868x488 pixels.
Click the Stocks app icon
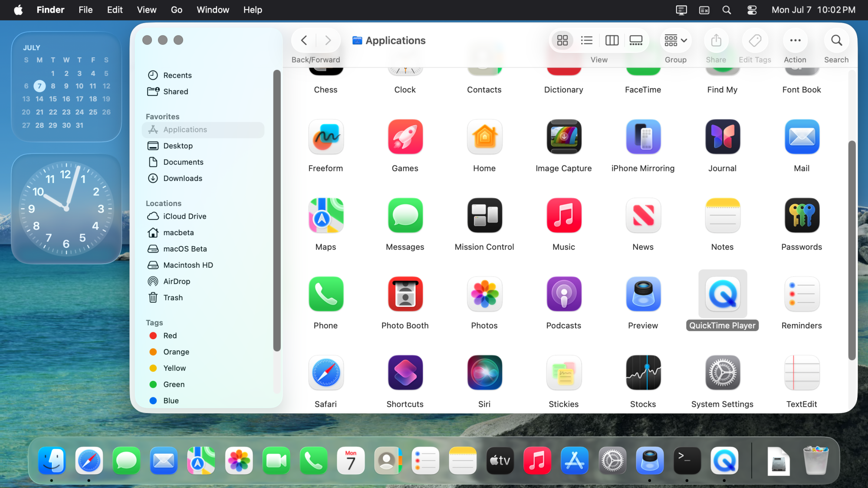point(643,373)
